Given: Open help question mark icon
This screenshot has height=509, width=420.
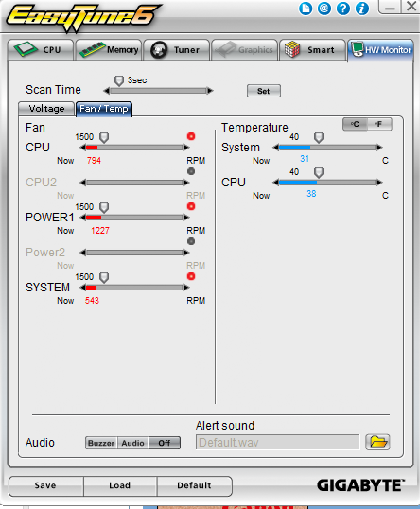Looking at the screenshot, I should click(x=343, y=9).
